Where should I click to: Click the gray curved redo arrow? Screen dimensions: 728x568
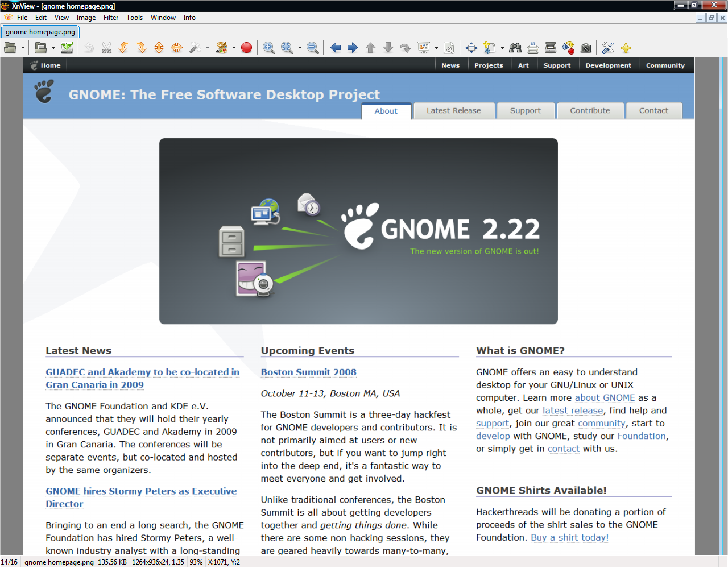(406, 48)
